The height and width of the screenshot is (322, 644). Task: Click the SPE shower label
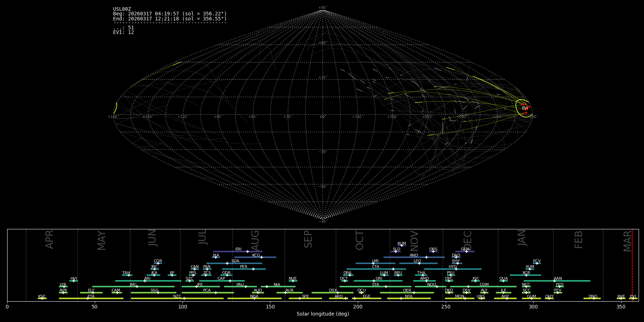point(305,296)
